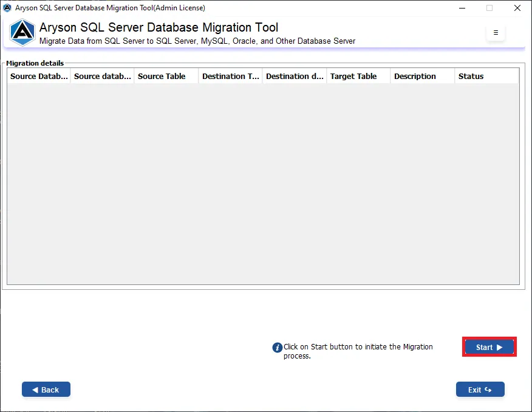This screenshot has width=532, height=412.
Task: Click inside the empty Migration details table
Action: 263,182
